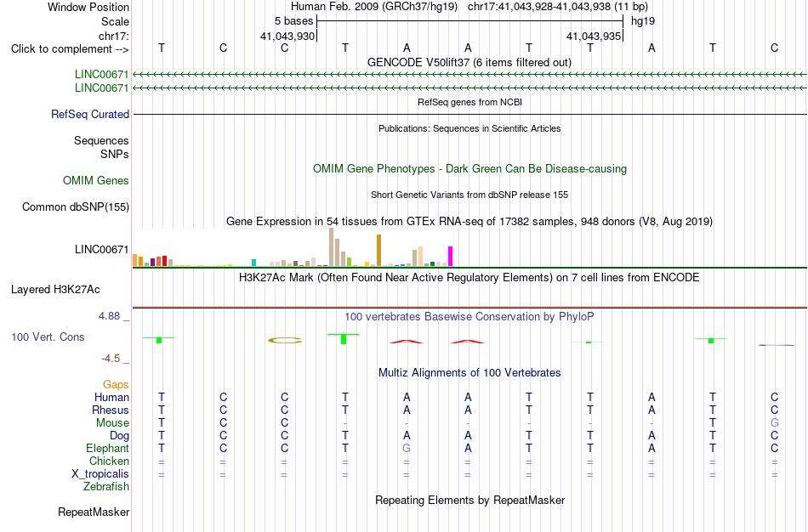
Task: Click the grey G in Elephant alignment row
Action: (407, 448)
